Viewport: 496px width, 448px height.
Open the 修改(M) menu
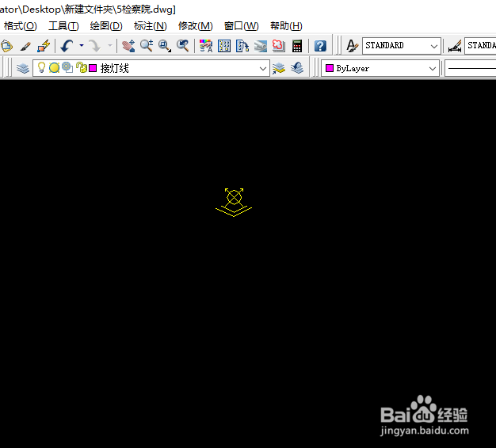point(196,26)
